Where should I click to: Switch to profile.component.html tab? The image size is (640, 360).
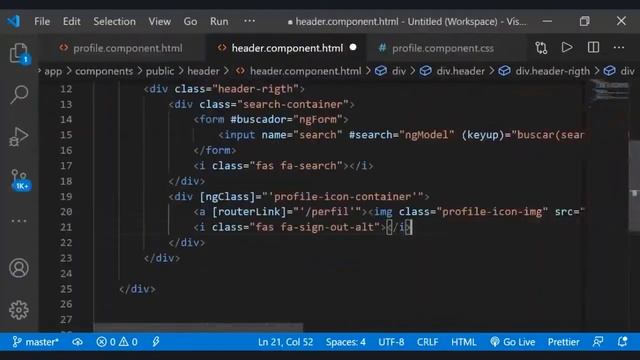tap(121, 48)
